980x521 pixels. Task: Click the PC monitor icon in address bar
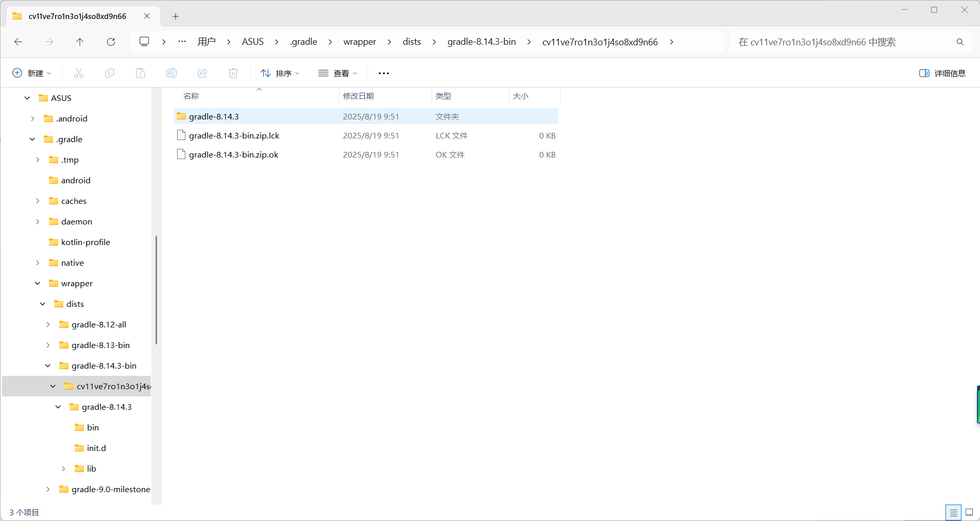pos(144,42)
